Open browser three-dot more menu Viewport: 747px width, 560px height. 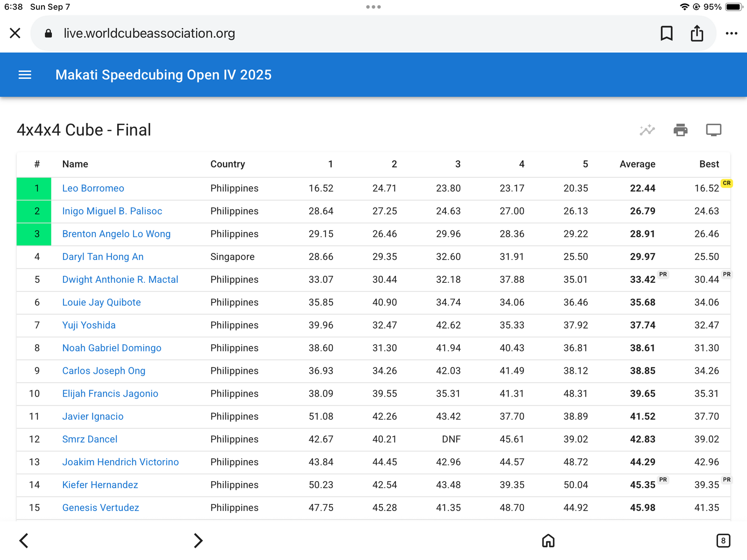[x=731, y=33]
